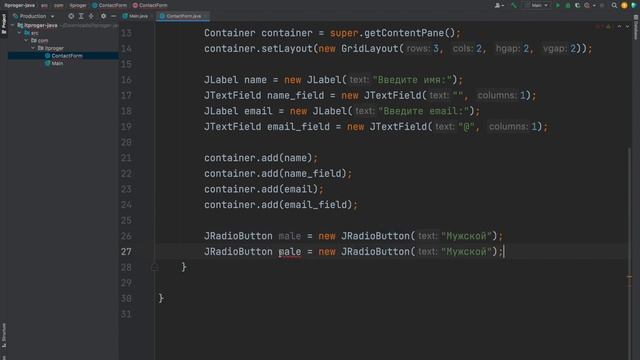Jump to next highlighted error arrow

point(627,27)
